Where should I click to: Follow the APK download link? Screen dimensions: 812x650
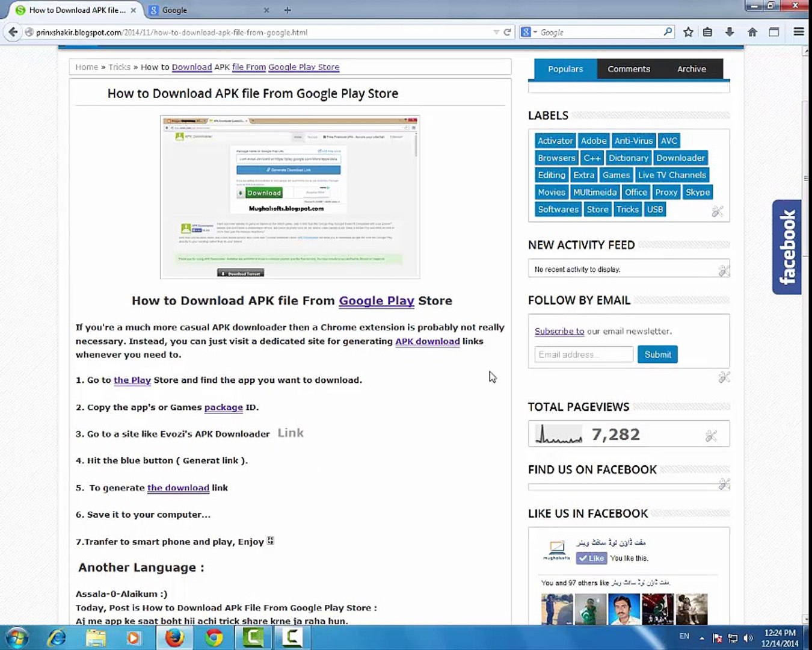tap(428, 341)
